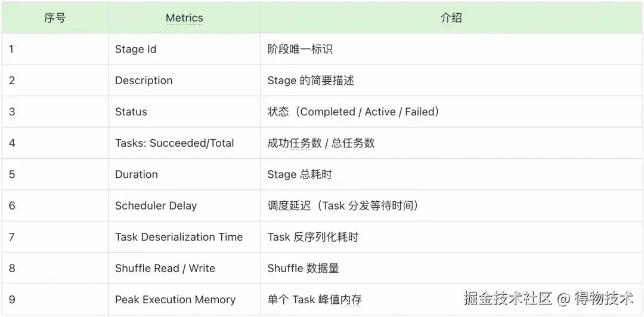Image resolution: width=644 pixels, height=317 pixels.
Task: Select the 序号 column header
Action: point(55,18)
